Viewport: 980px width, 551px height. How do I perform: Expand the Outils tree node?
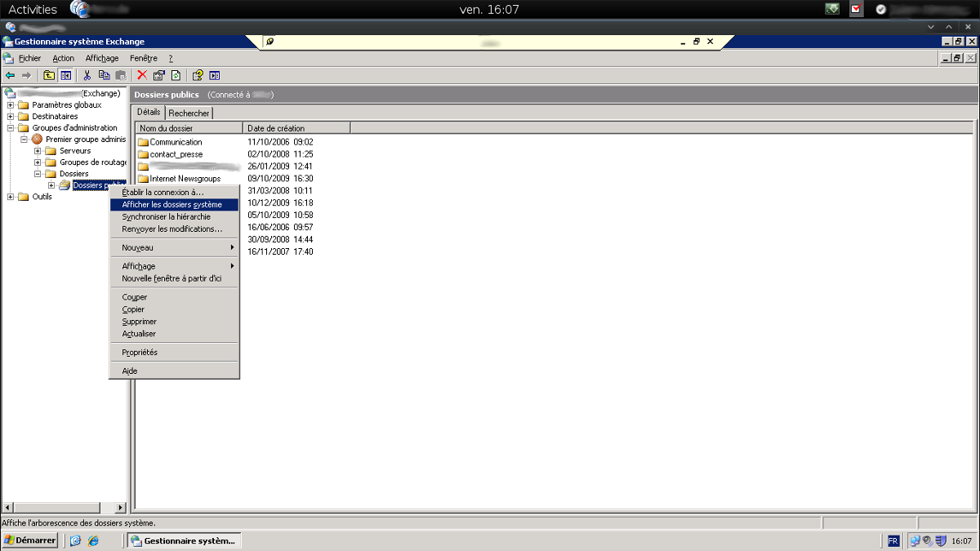coord(11,197)
